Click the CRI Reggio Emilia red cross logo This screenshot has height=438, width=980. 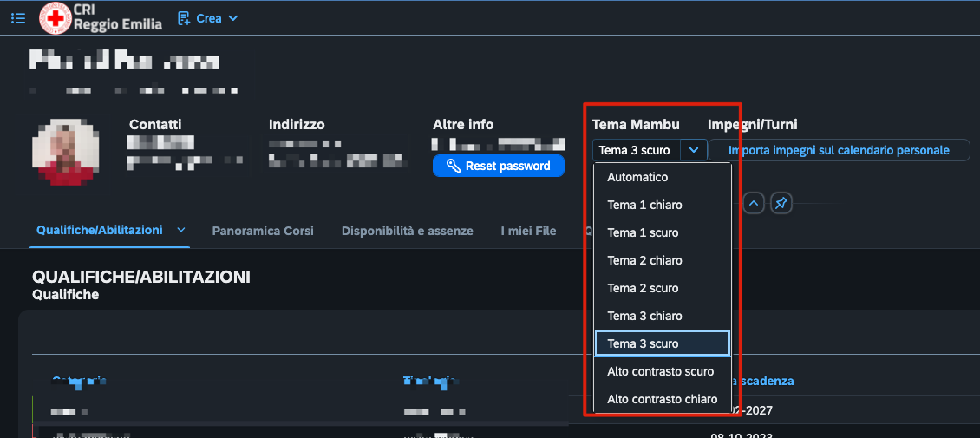pos(55,19)
